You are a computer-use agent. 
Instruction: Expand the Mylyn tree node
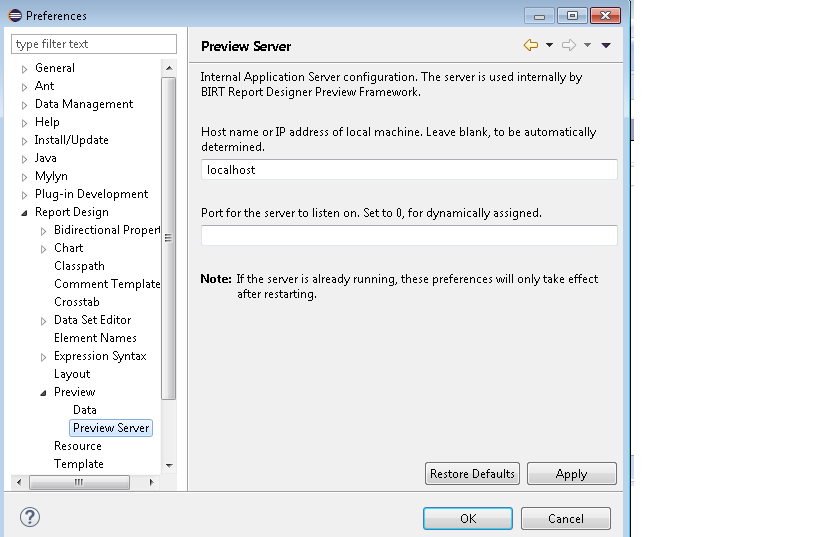click(24, 177)
